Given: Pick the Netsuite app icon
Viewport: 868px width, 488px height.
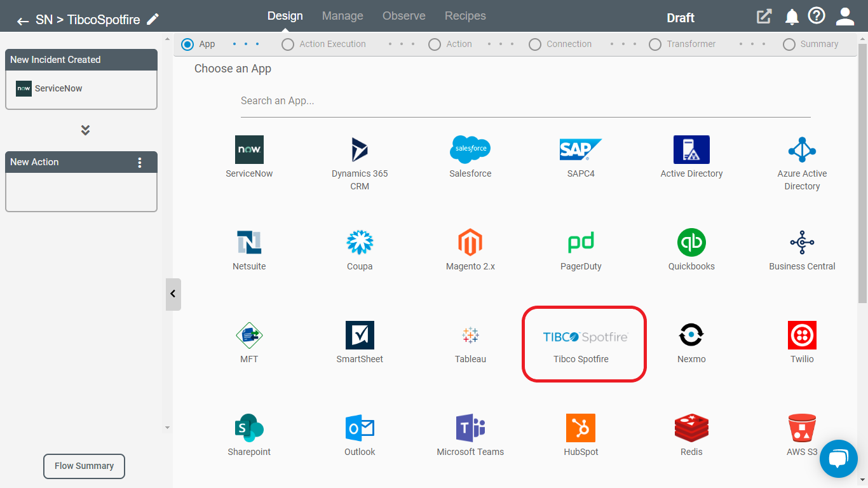Looking at the screenshot, I should pyautogui.click(x=249, y=242).
